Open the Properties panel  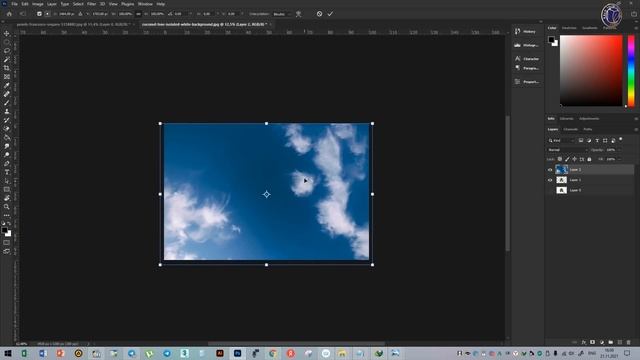[527, 82]
